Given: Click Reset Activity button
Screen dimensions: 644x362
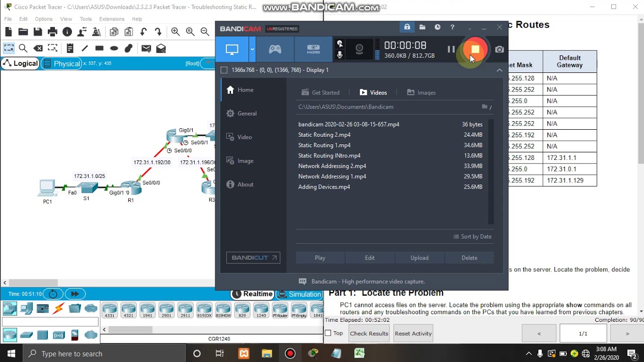Looking at the screenshot, I should (413, 333).
